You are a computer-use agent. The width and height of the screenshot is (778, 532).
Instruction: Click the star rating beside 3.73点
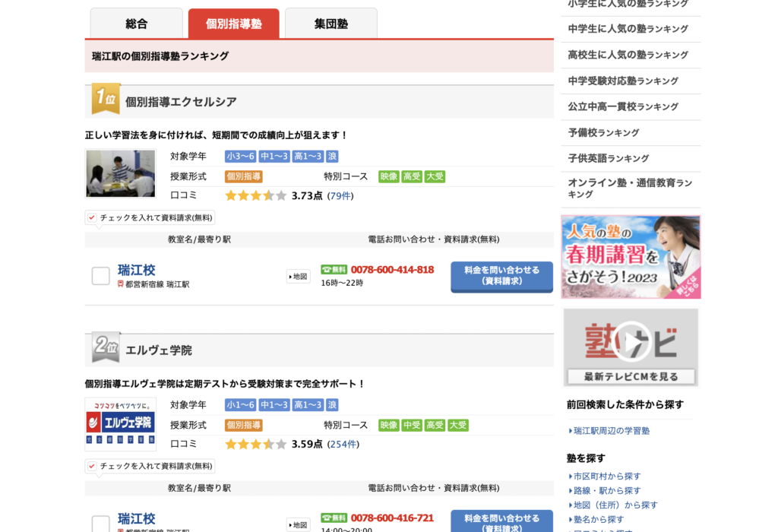[x=256, y=195]
